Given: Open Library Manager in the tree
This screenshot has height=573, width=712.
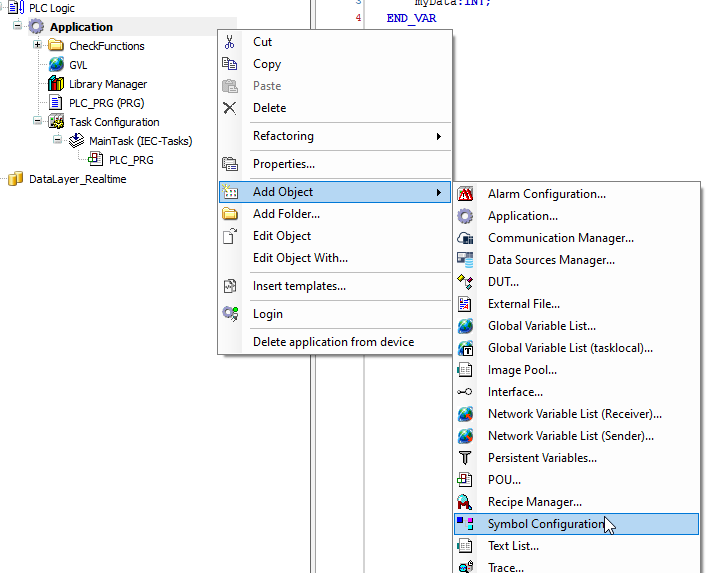Looking at the screenshot, I should pyautogui.click(x=108, y=84).
